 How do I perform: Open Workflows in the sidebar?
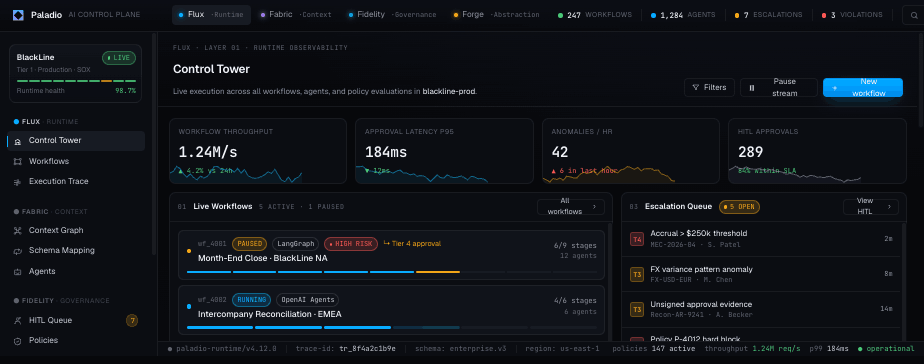76,161
